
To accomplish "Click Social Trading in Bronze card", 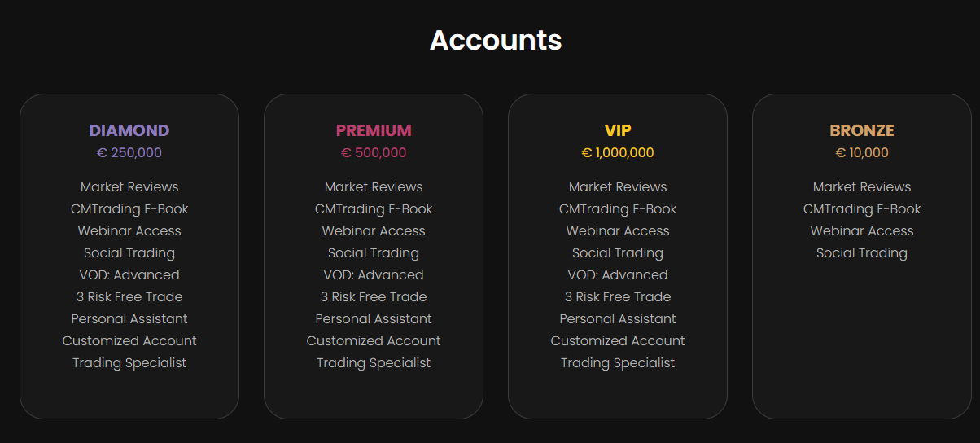I will (x=862, y=252).
